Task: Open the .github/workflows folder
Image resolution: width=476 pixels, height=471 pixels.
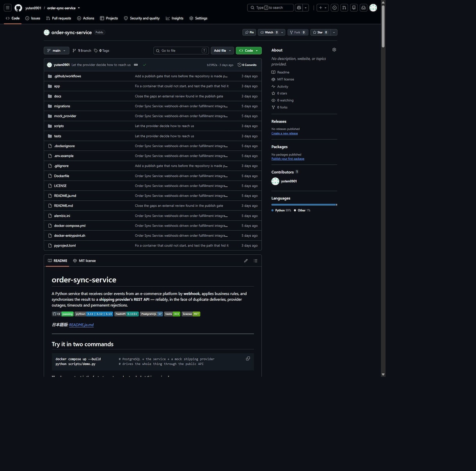Action: pyautogui.click(x=67, y=76)
